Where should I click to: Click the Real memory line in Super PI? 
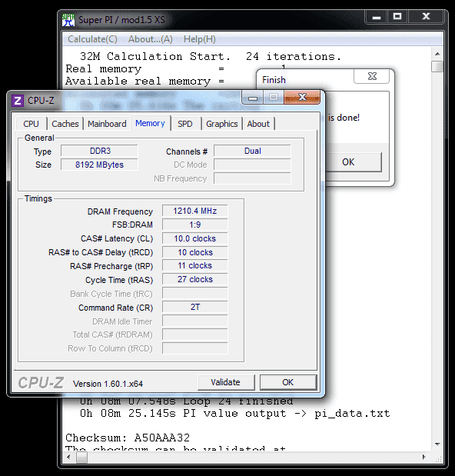pyautogui.click(x=145, y=69)
